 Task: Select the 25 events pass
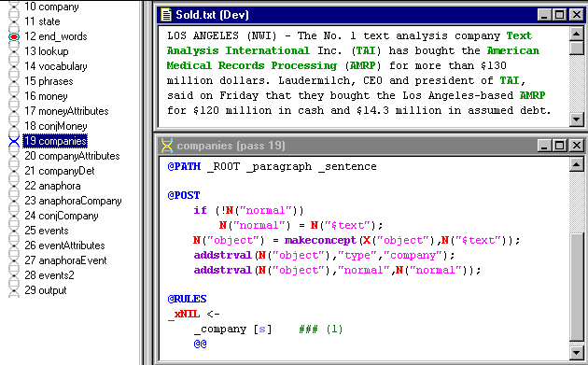[x=47, y=231]
